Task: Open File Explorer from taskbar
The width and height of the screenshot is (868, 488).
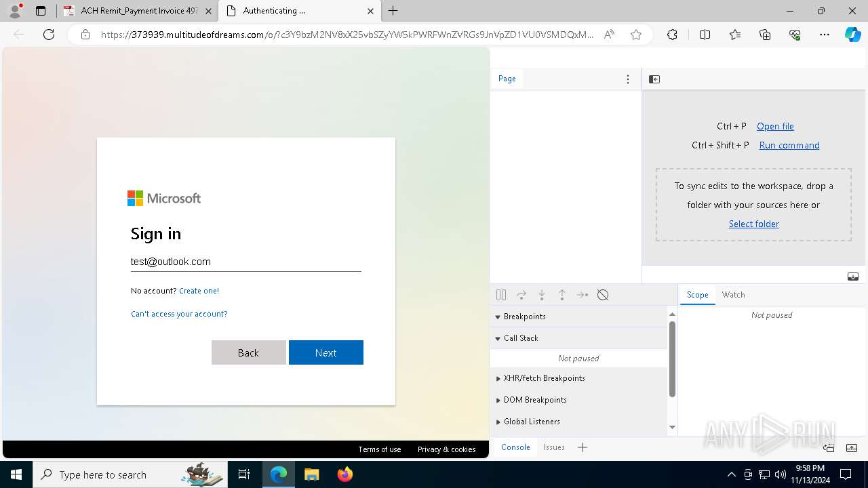Action: click(x=311, y=474)
